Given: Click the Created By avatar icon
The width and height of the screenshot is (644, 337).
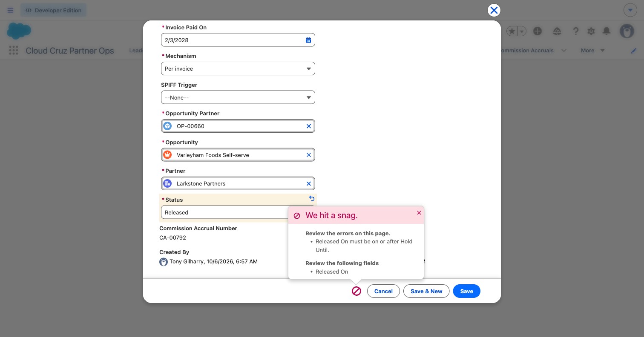Looking at the screenshot, I should 164,262.
